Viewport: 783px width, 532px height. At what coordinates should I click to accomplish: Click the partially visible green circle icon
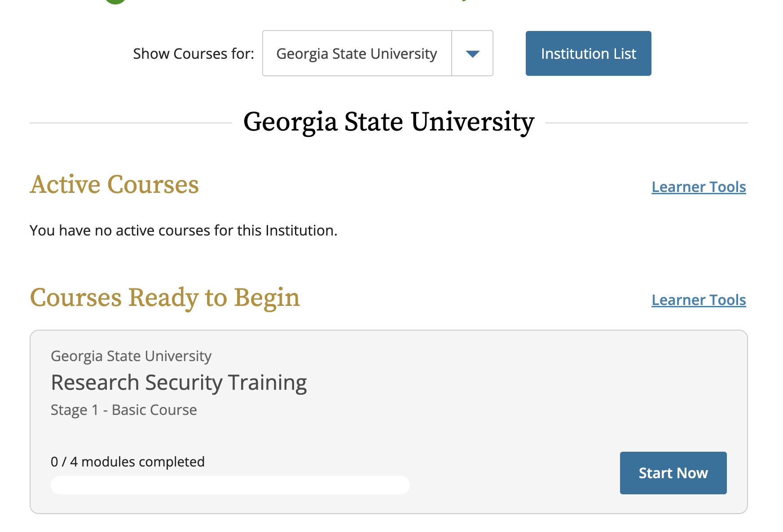[x=115, y=1]
